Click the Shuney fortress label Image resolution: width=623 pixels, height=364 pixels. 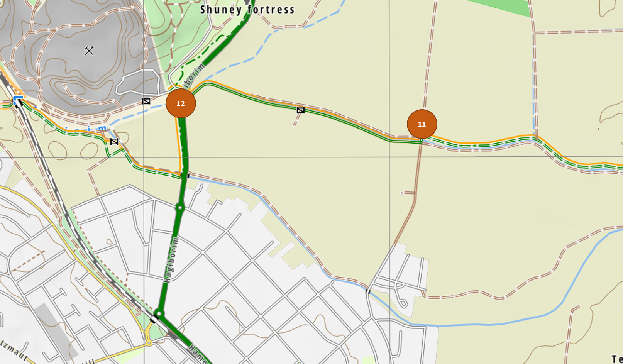(x=247, y=9)
